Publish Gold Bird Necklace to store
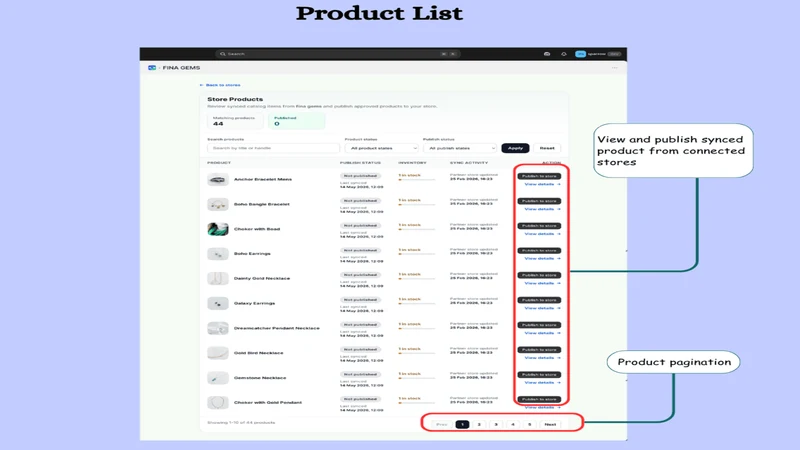The image size is (800, 450). coord(539,349)
